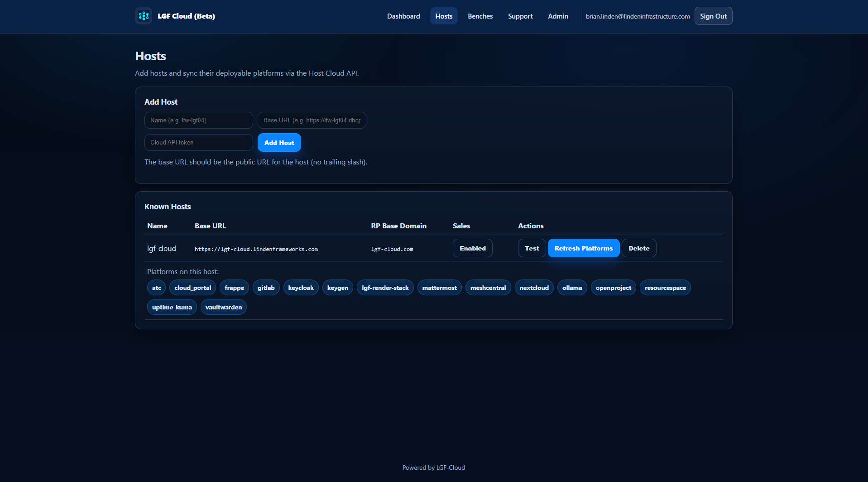This screenshot has width=868, height=482.
Task: Click the Name column header
Action: click(x=157, y=226)
